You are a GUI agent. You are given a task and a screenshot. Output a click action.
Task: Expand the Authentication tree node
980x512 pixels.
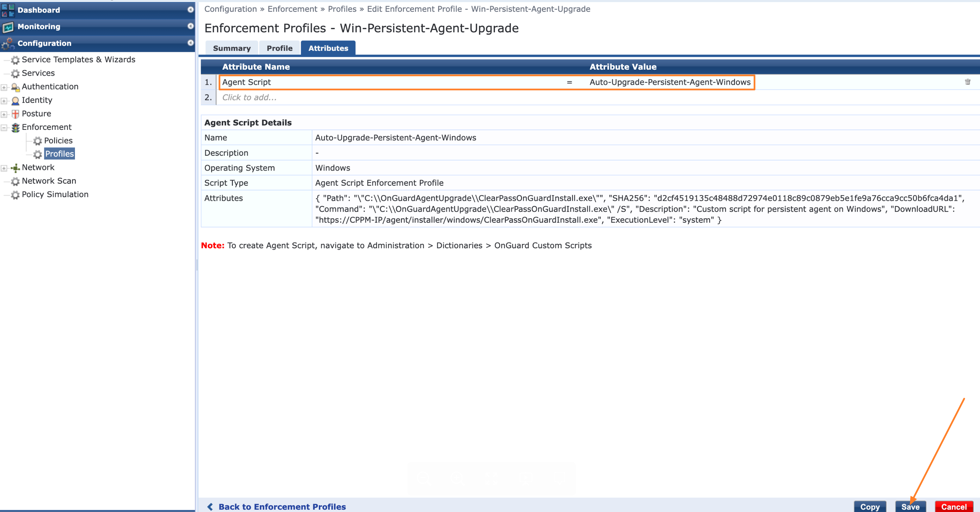[4, 87]
